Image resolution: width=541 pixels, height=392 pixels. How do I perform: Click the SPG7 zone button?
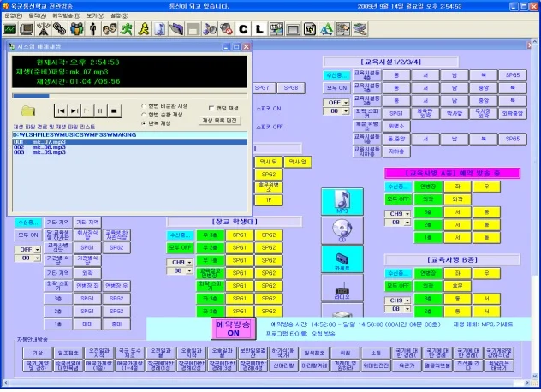[x=263, y=88]
